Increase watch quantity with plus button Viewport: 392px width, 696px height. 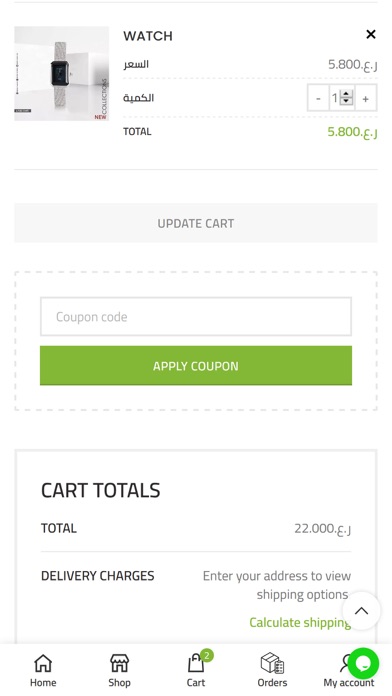(365, 98)
